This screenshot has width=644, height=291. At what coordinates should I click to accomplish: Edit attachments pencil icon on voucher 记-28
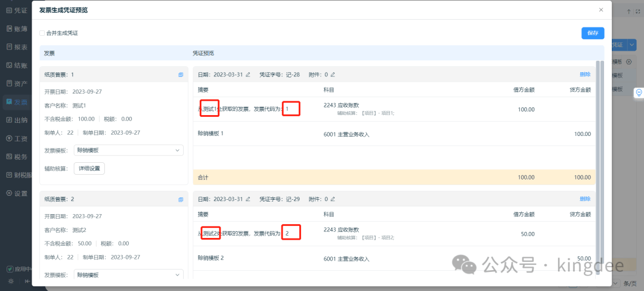[333, 75]
